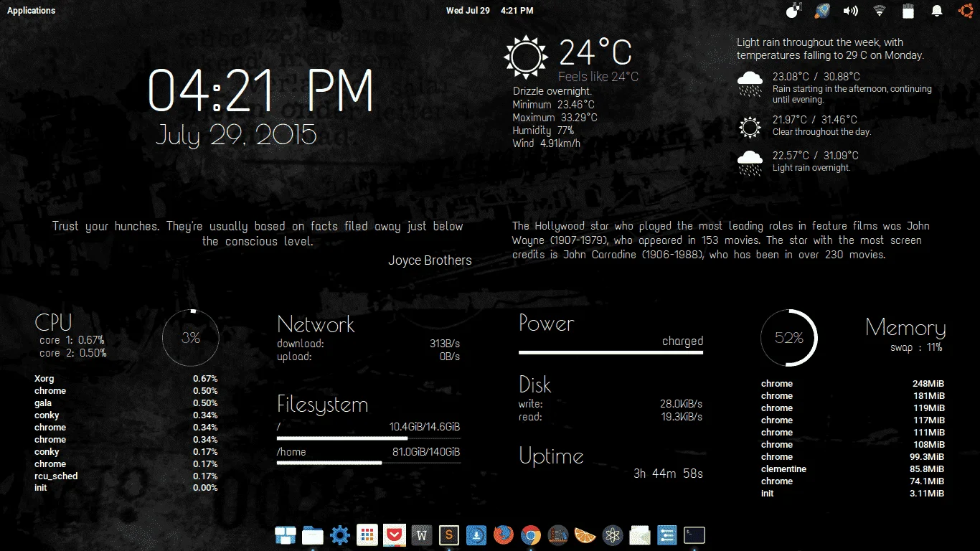Click the satellite indicator in top panel

pyautogui.click(x=793, y=10)
